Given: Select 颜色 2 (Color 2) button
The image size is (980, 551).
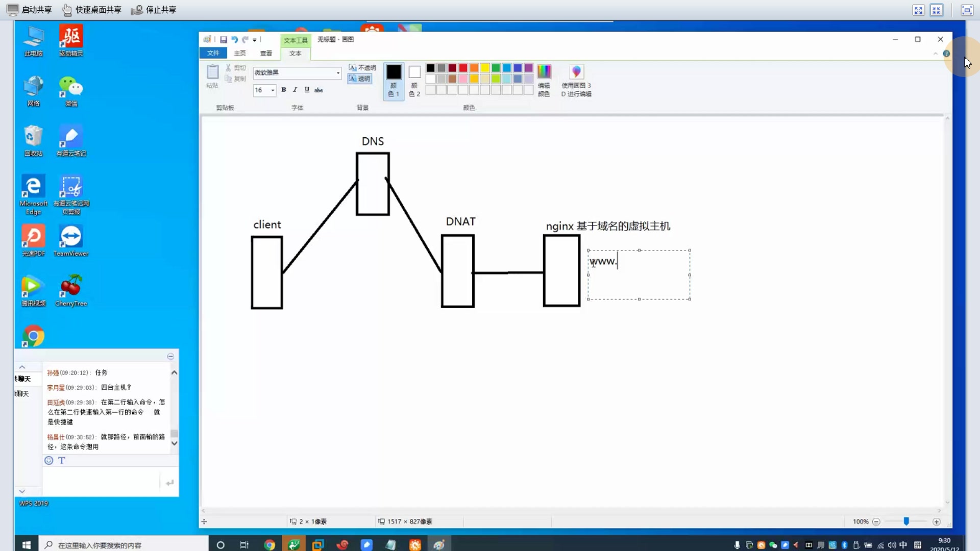Looking at the screenshot, I should 414,81.
